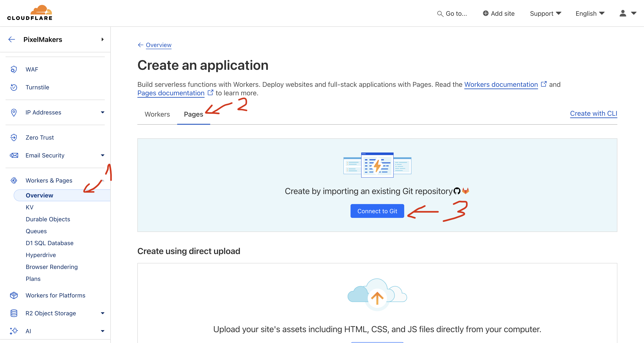Click the back arrow before Overview link
The width and height of the screenshot is (644, 343).
[x=141, y=45]
